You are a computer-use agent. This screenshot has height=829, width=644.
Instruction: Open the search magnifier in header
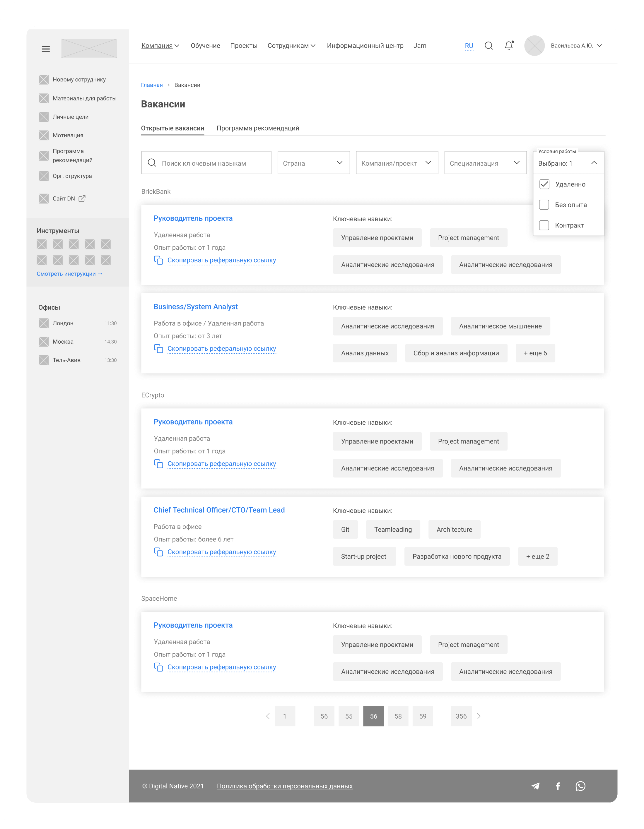pos(489,46)
